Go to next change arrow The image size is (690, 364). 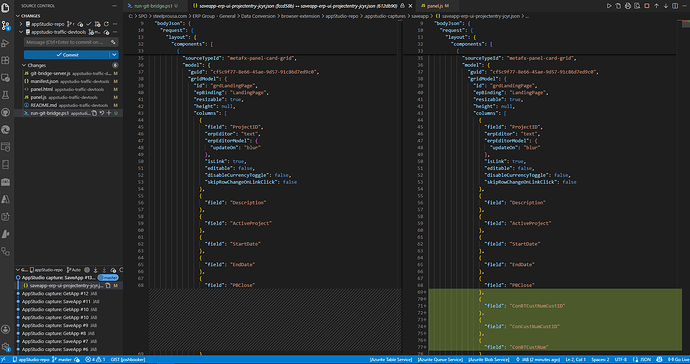[x=666, y=6]
